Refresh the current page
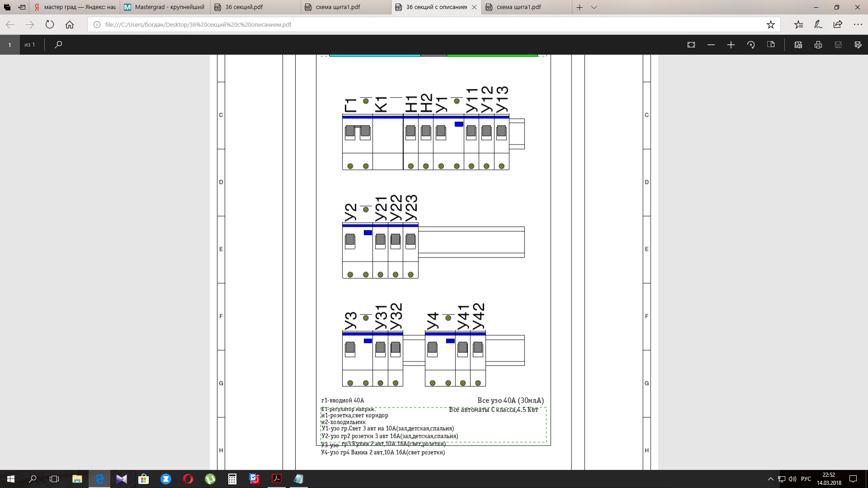The image size is (868, 488). (x=50, y=24)
